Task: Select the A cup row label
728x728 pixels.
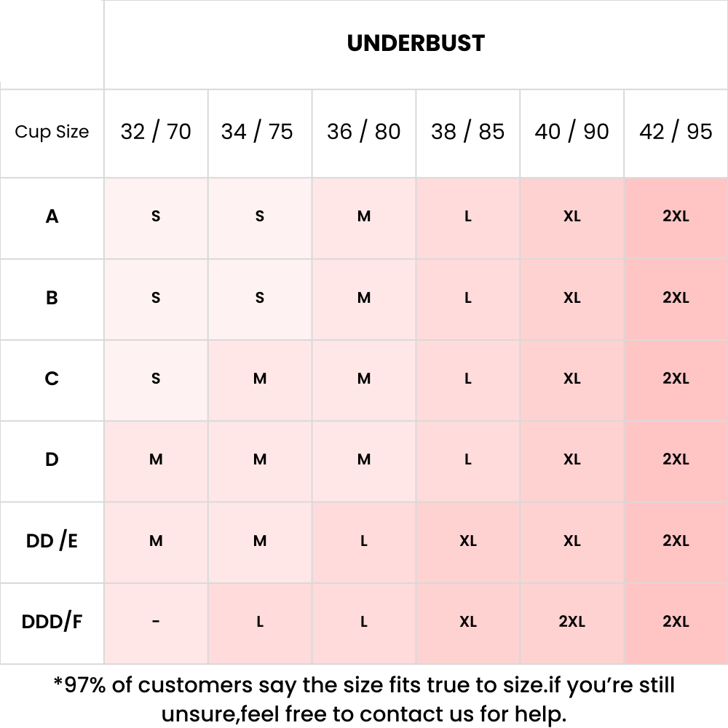Action: pos(52,216)
